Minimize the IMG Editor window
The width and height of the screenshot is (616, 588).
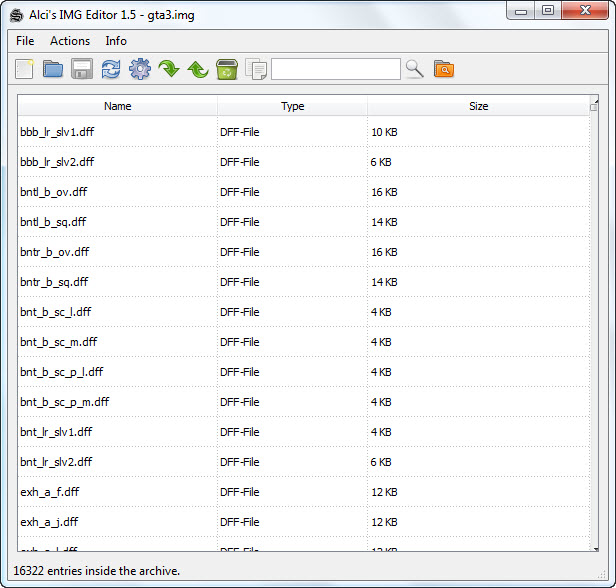point(521,11)
